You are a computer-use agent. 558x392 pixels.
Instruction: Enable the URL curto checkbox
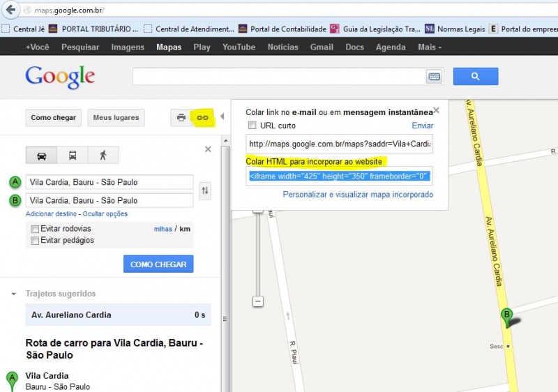[252, 126]
